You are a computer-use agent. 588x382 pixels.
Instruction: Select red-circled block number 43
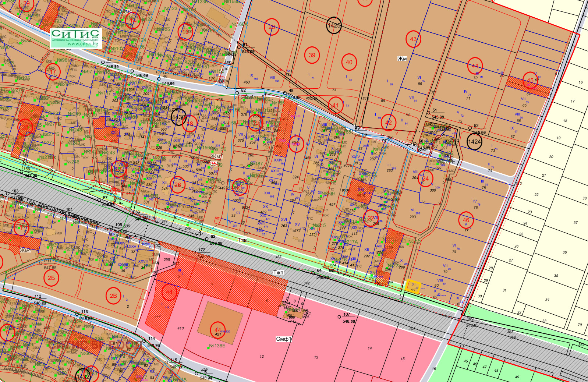(x=413, y=39)
